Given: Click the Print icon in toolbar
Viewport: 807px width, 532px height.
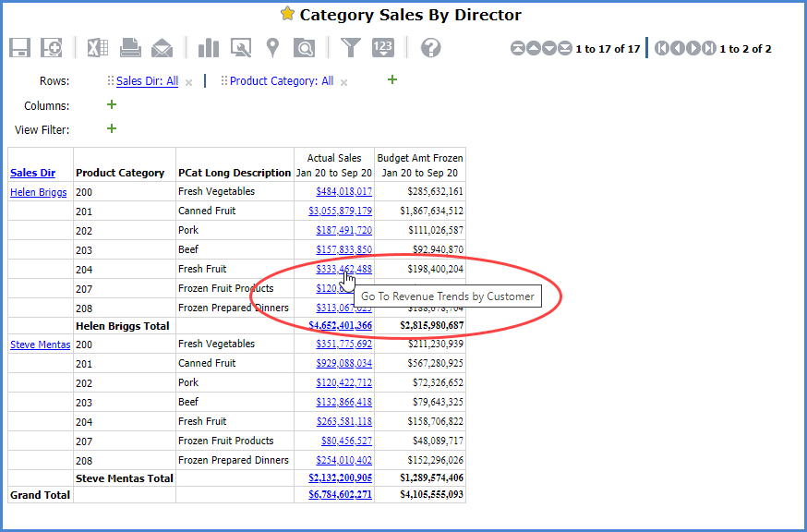Looking at the screenshot, I should pos(130,48).
